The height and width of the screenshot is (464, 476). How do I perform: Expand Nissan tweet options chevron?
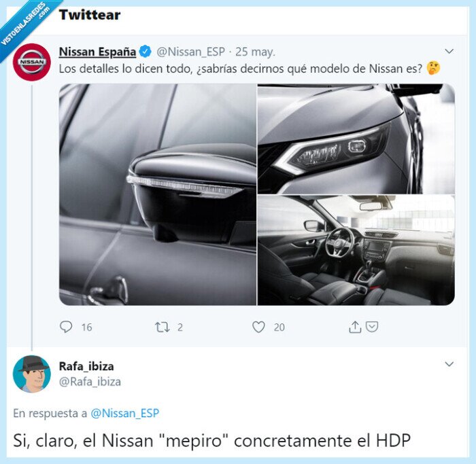(x=449, y=51)
